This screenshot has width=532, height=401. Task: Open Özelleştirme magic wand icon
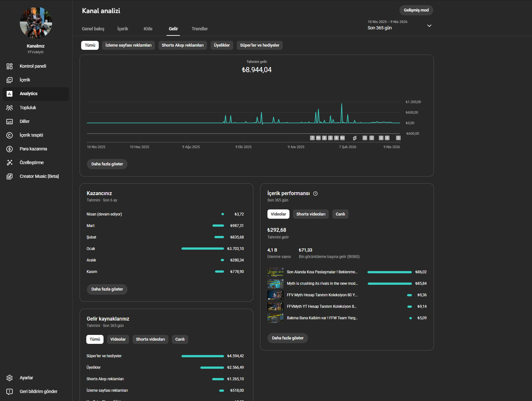click(x=10, y=163)
